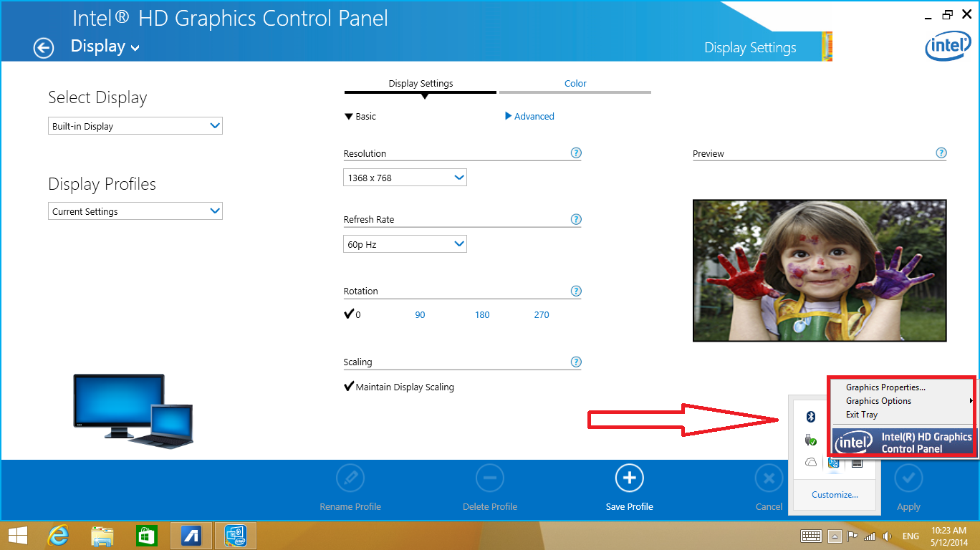This screenshot has height=550, width=980.
Task: Select Exit Tray menu entry
Action: [862, 415]
